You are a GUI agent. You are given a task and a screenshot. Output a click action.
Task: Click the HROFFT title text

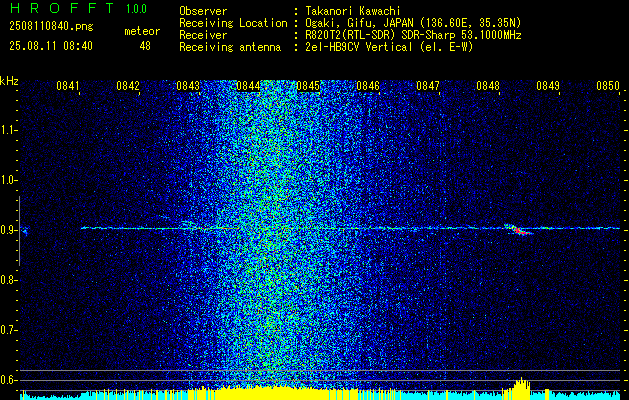click(63, 8)
